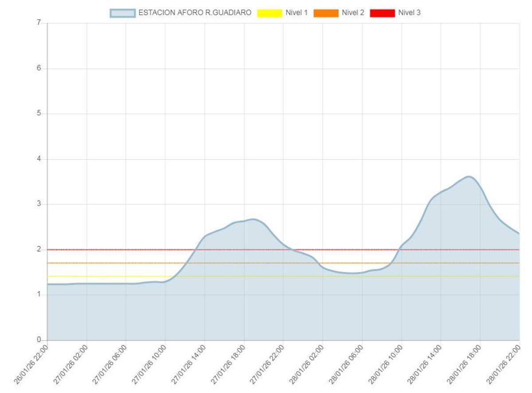Click the yellow horizontal threshold line

click(111, 276)
